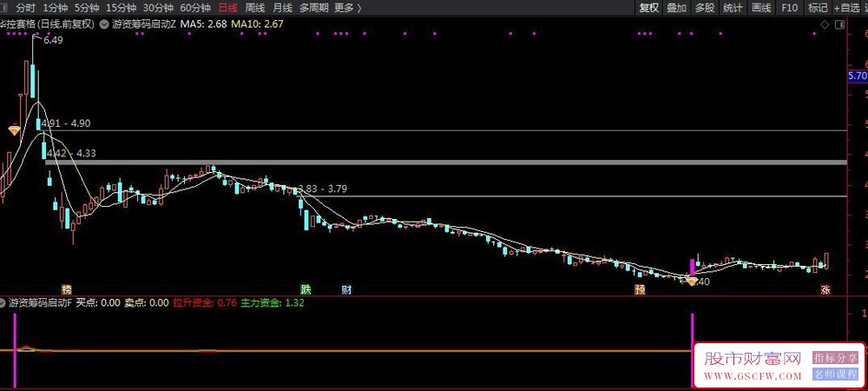The height and width of the screenshot is (391, 868).
Task: Open the F10 company info
Action: (789, 8)
